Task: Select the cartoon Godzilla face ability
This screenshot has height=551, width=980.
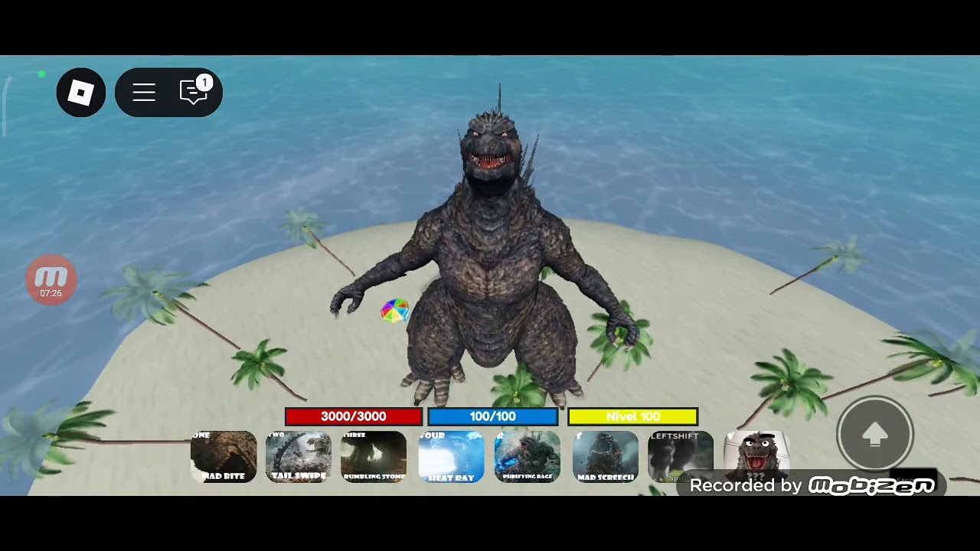Action: (756, 457)
